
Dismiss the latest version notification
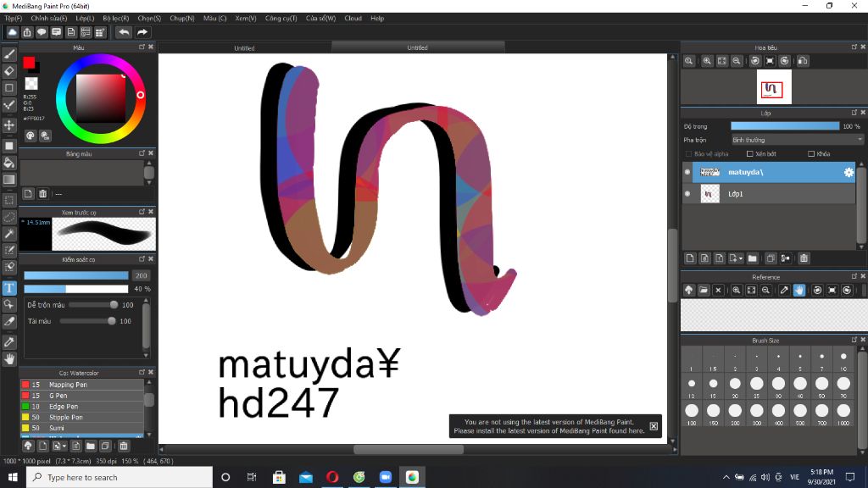point(654,426)
